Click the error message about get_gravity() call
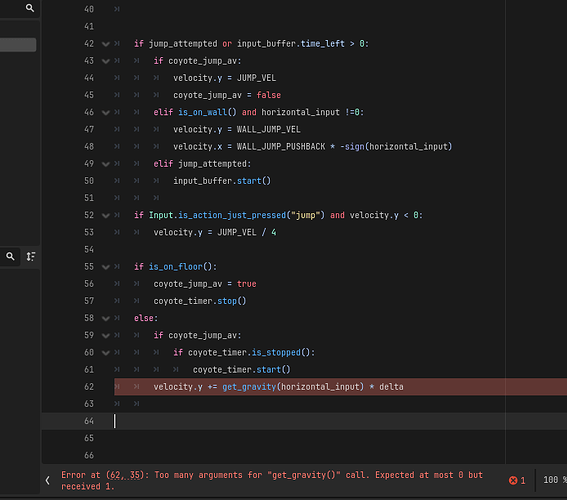Viewport: 567px width, 500px height. point(272,480)
